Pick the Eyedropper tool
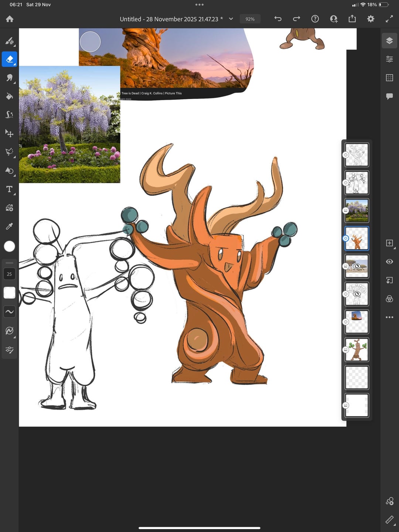 pyautogui.click(x=10, y=226)
